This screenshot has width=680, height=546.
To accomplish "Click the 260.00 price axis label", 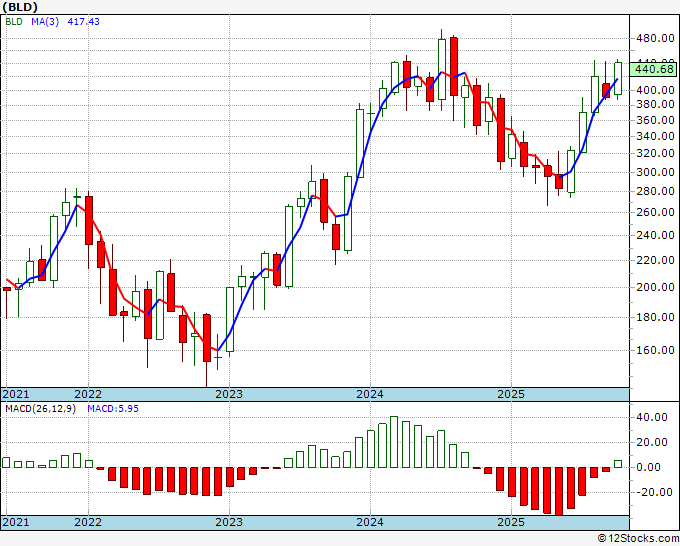I will click(x=655, y=212).
